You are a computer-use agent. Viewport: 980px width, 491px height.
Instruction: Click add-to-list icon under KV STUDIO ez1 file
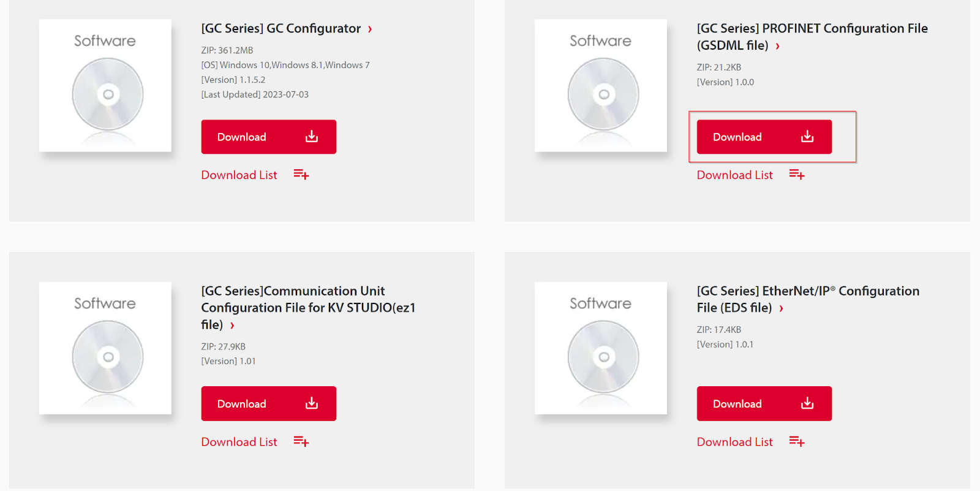pyautogui.click(x=301, y=441)
